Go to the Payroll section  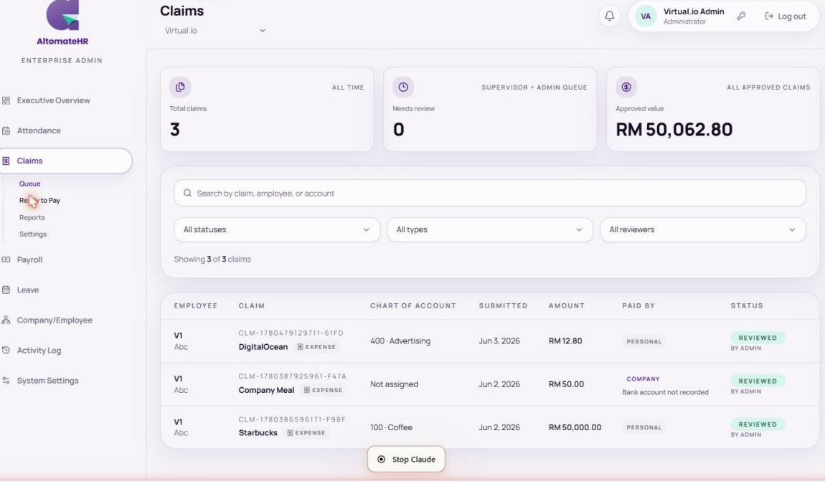coord(29,260)
